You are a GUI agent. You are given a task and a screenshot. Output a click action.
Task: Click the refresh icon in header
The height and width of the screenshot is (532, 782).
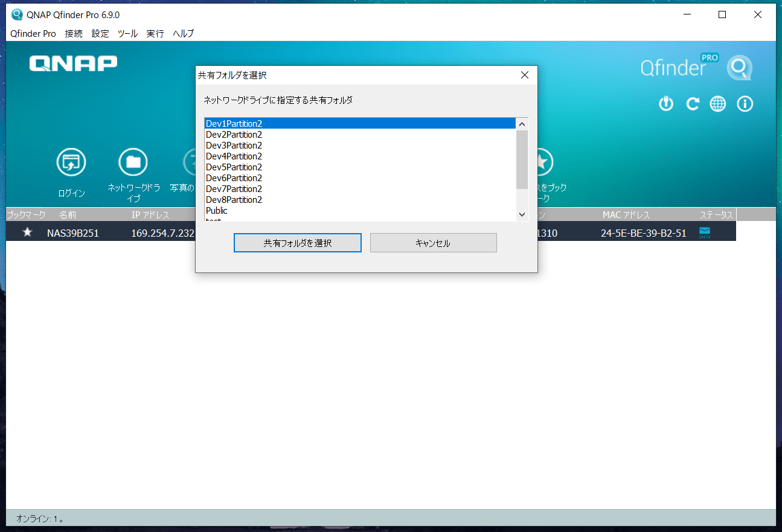click(x=692, y=104)
